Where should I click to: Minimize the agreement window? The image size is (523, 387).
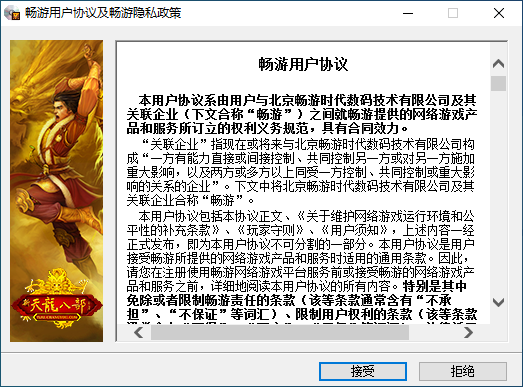(x=408, y=13)
